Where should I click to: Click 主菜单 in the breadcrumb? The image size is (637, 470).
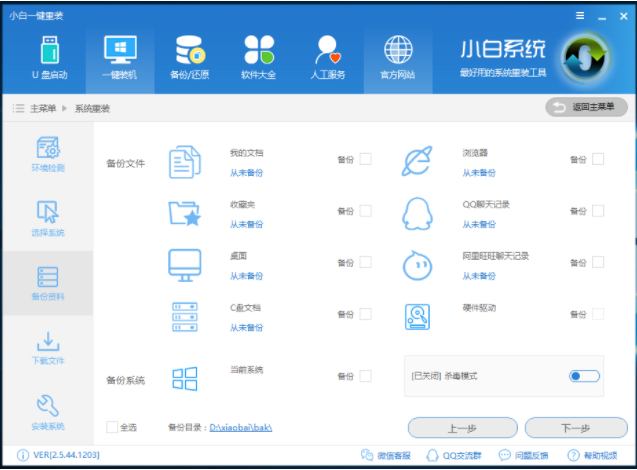42,108
